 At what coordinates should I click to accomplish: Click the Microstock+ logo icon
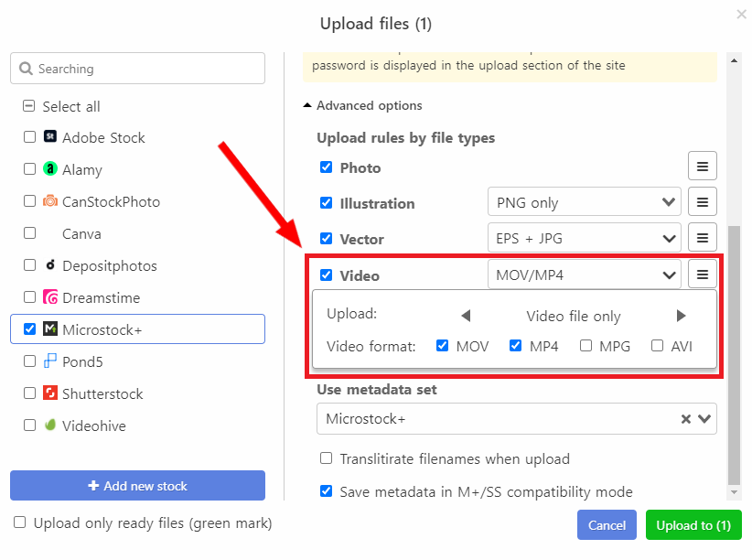point(50,328)
